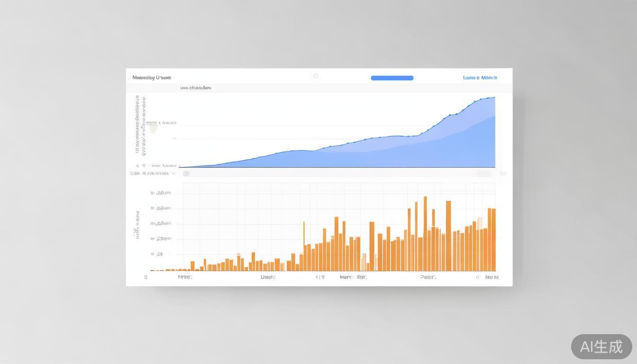Click the dashboard title at top left
The width and height of the screenshot is (637, 364).
[152, 77]
